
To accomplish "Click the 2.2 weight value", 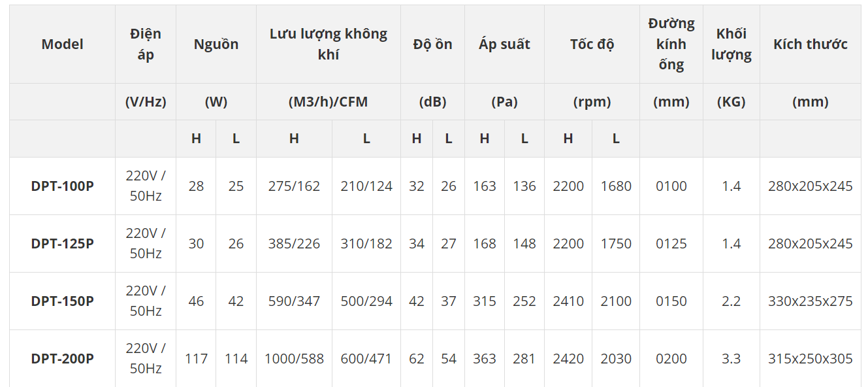I will [x=731, y=301].
